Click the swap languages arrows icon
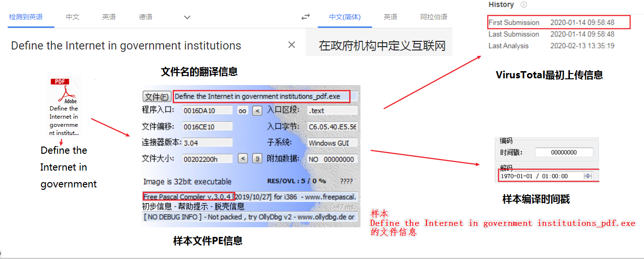This screenshot has width=644, height=259. coord(306,17)
